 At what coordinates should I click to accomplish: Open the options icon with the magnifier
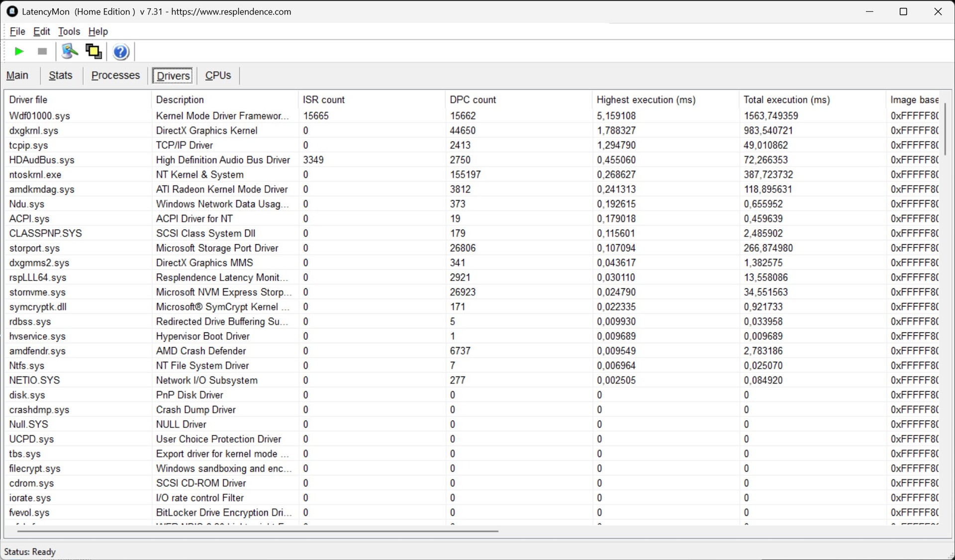[x=69, y=51]
